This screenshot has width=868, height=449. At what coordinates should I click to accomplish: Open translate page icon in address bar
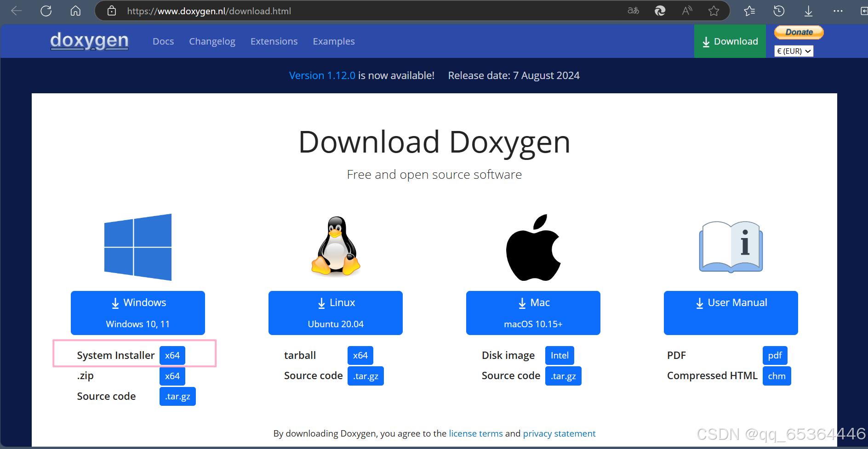click(x=633, y=11)
